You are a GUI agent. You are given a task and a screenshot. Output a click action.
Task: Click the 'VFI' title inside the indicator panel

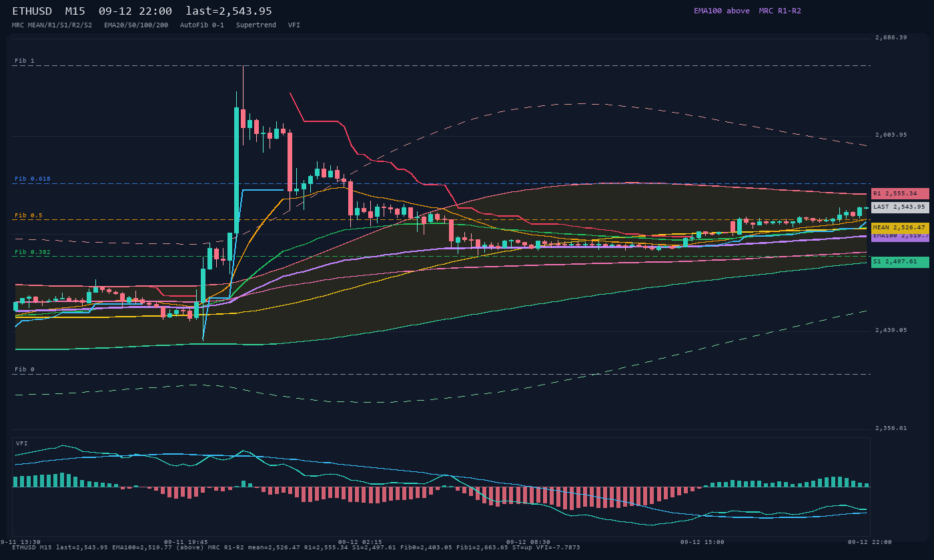pos(22,443)
